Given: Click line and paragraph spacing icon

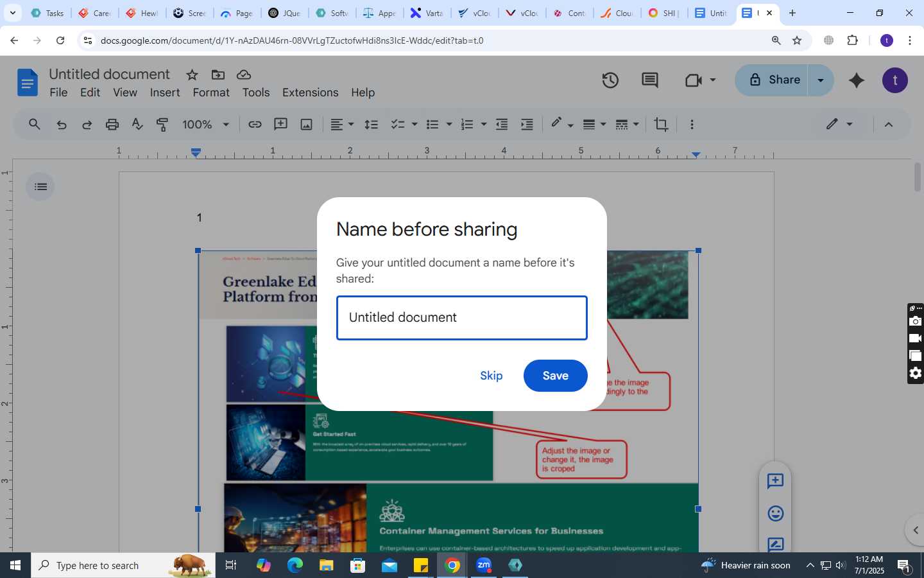Looking at the screenshot, I should [371, 125].
